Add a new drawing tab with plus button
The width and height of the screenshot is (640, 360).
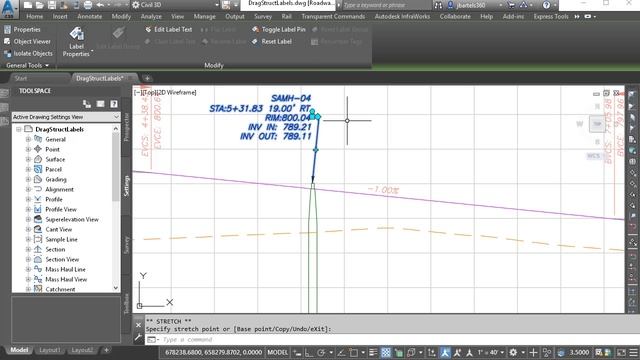(x=147, y=78)
